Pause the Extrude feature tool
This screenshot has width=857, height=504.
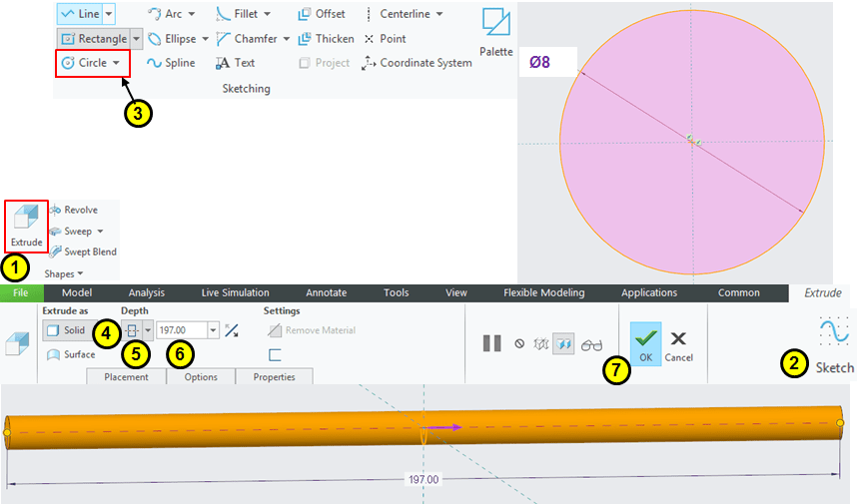tap(491, 343)
